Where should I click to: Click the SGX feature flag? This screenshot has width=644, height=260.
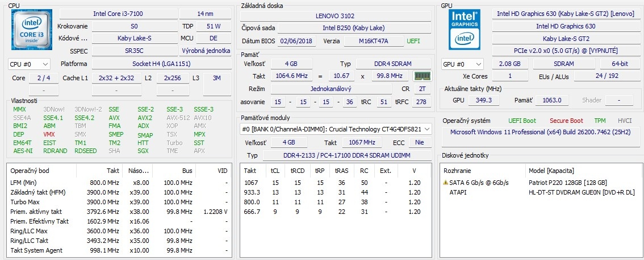(143, 151)
